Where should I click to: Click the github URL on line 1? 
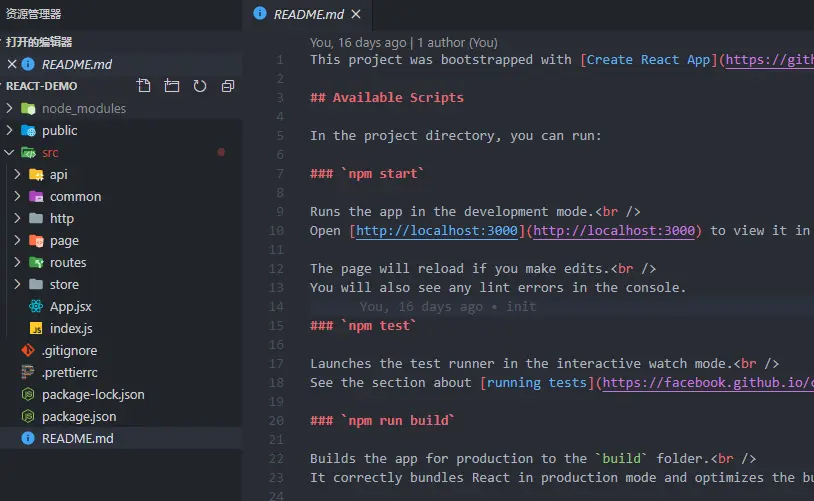click(x=769, y=60)
